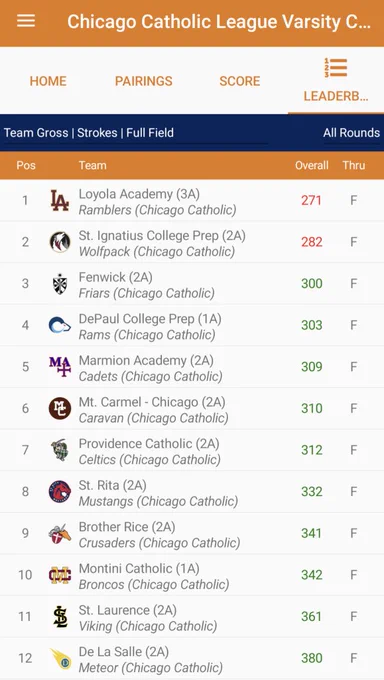The width and height of the screenshot is (384, 680).
Task: Open Providence Catholic team details
Action: coord(192,450)
